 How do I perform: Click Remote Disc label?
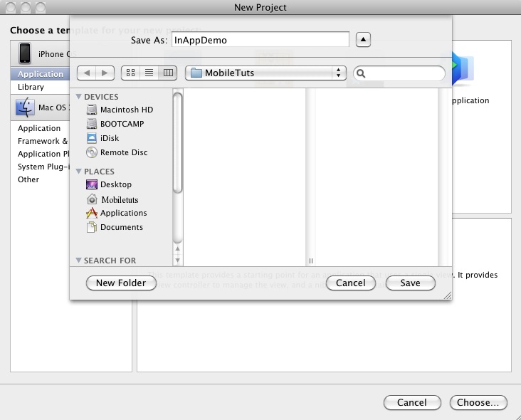click(124, 152)
